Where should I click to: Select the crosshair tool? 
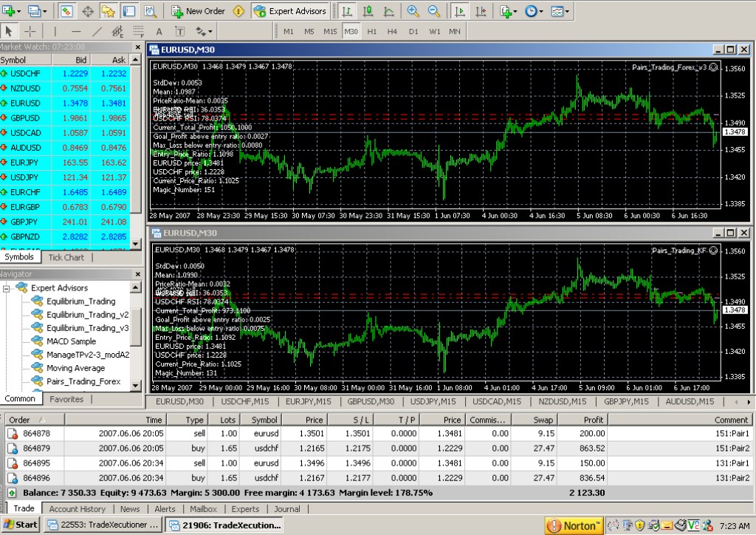pos(30,31)
